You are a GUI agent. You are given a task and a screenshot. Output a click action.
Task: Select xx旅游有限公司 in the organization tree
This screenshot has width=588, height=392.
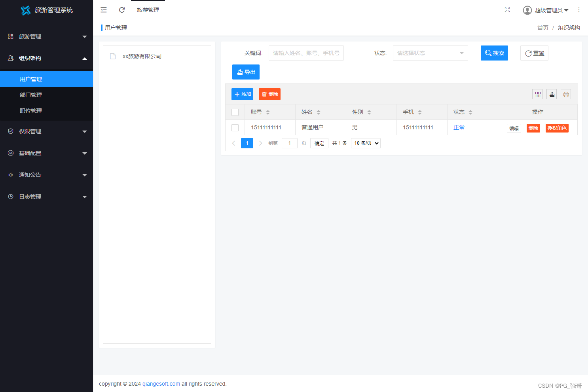[142, 57]
